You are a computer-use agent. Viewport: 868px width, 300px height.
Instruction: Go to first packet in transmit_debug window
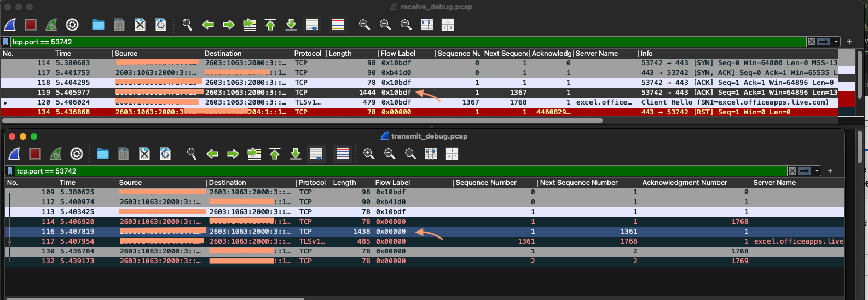(x=275, y=154)
